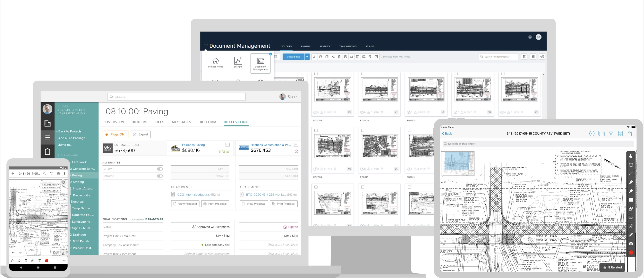Select Landscaping bid package in sidebar
Screen dimensions: 644x278
[81, 222]
